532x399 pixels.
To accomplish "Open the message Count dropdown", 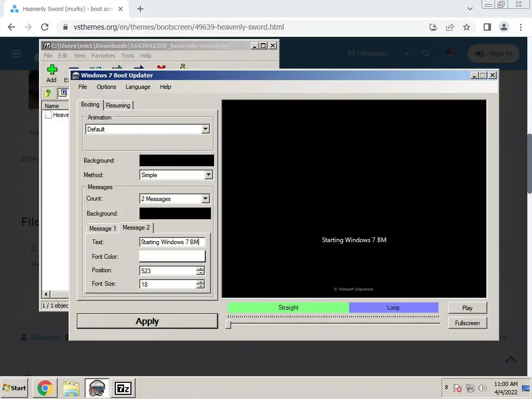I will coord(205,198).
